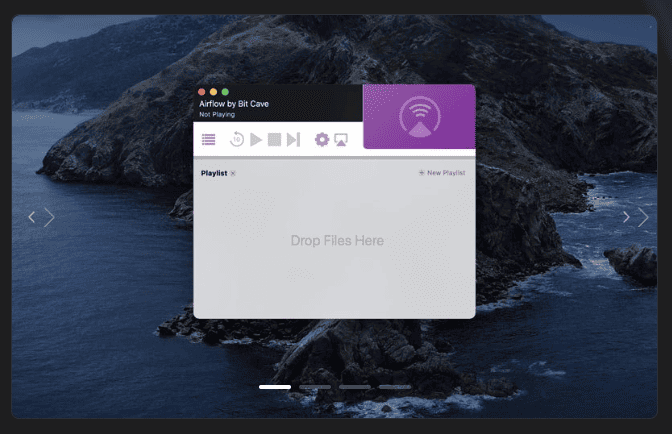672x434 pixels.
Task: Select the first carousel indicator bar
Action: pyautogui.click(x=275, y=387)
